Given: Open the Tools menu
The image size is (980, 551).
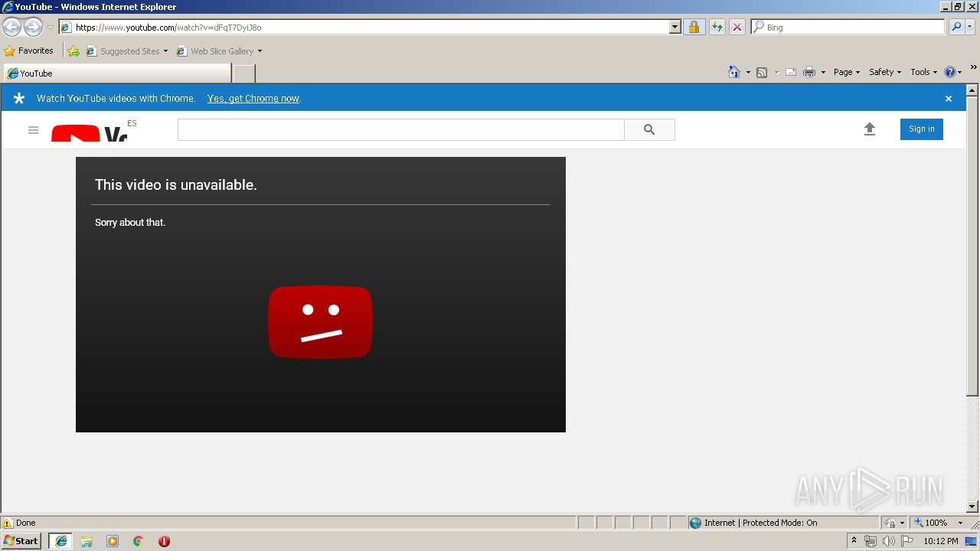Looking at the screenshot, I should point(923,72).
